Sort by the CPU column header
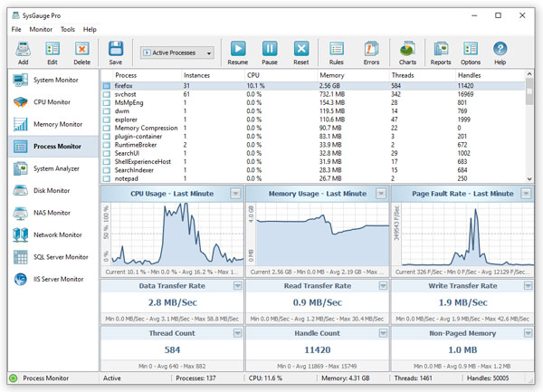Image resolution: width=543 pixels, height=392 pixels. tap(281, 75)
